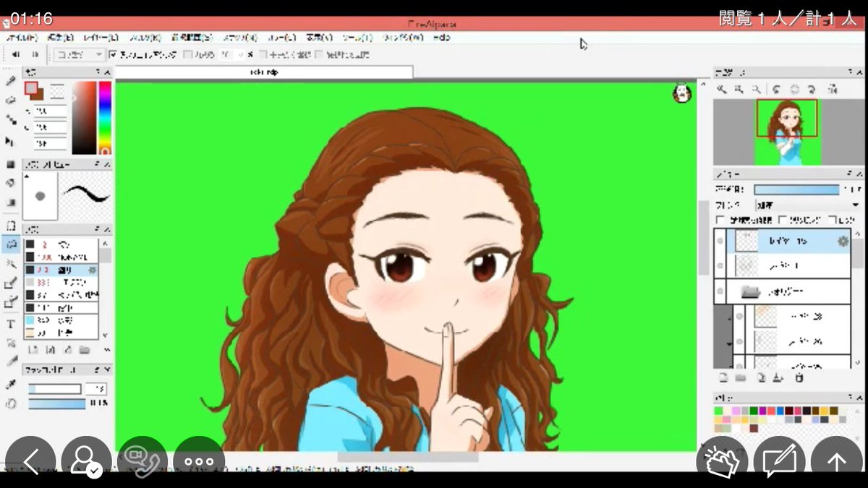Open the selection mode dropdown
Image resolution: width=868 pixels, height=488 pixels.
click(x=79, y=54)
